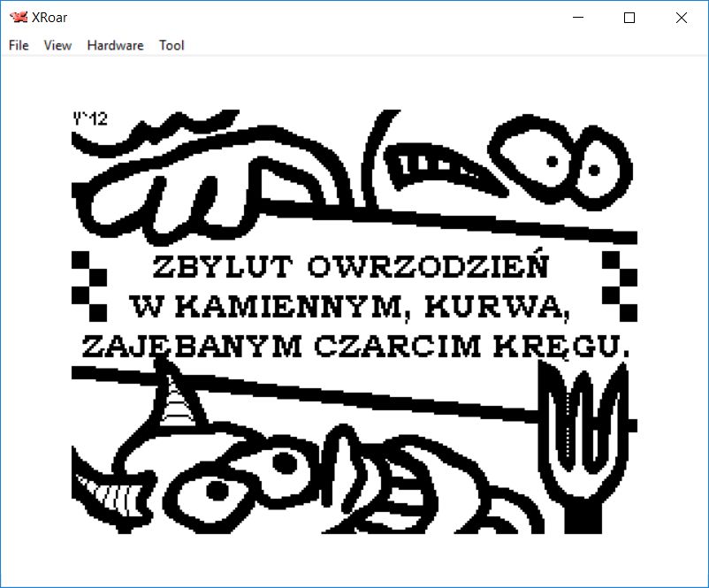Click the checkered pattern left of the text
This screenshot has width=709, height=588.
click(x=88, y=286)
